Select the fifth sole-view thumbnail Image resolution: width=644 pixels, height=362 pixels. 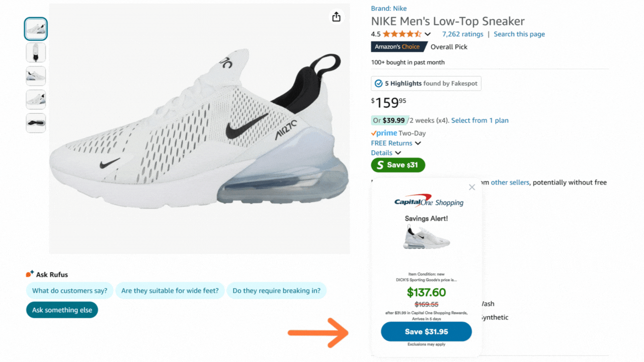click(36, 123)
